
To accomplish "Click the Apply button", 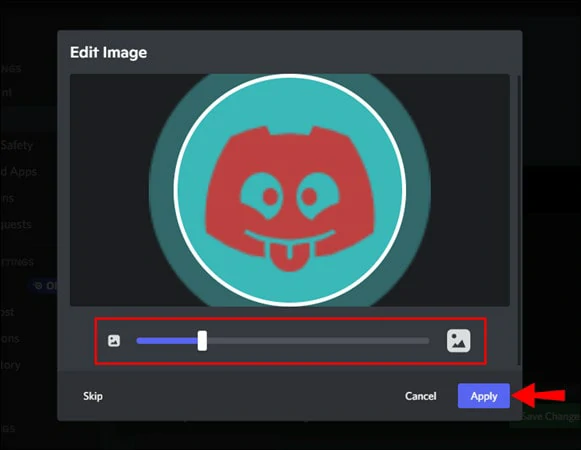I will pyautogui.click(x=484, y=396).
